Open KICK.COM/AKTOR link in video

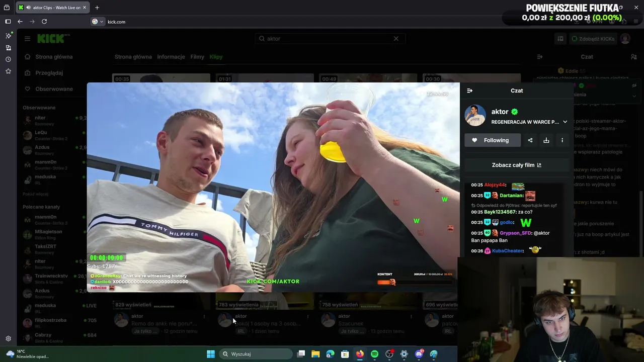pyautogui.click(x=273, y=282)
